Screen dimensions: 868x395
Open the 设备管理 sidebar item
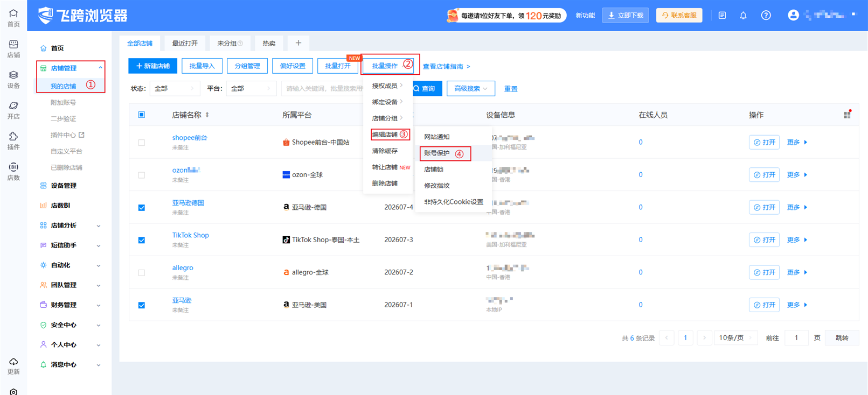point(64,186)
